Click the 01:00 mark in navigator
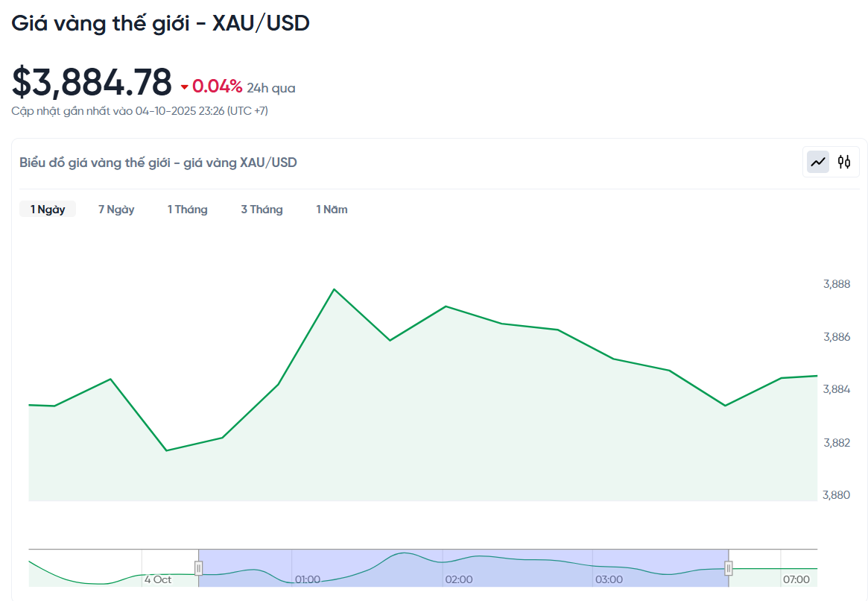 [308, 579]
